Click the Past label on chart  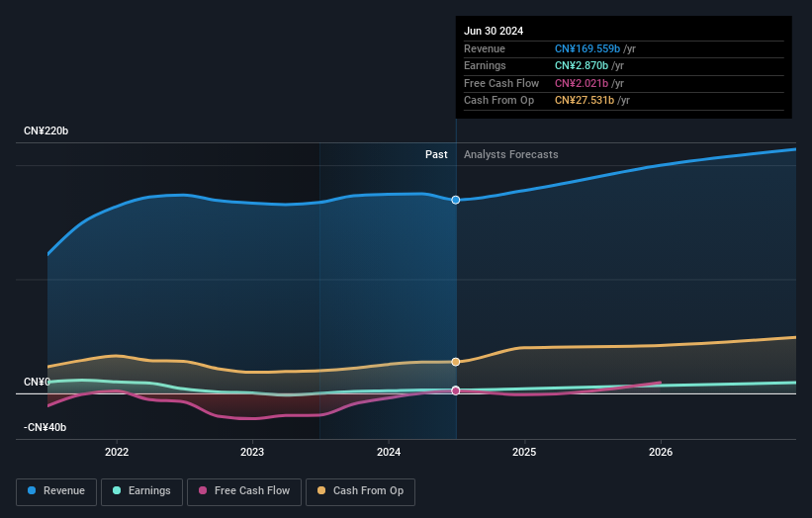pyautogui.click(x=436, y=154)
